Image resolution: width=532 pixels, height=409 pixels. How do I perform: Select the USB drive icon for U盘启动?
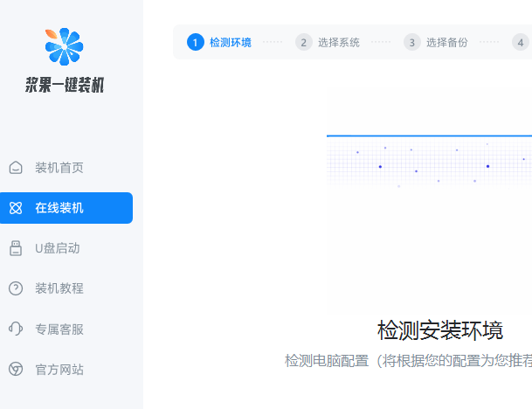[x=15, y=248]
